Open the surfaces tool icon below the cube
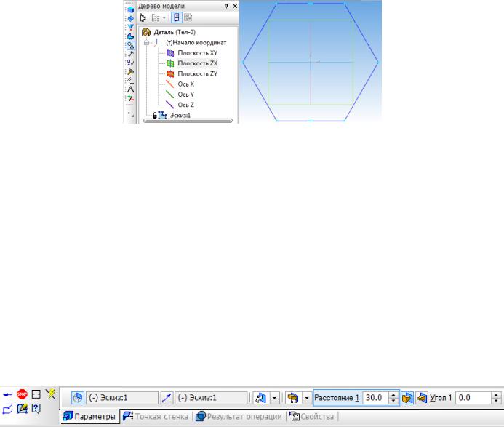The image size is (504, 427). 130,19
